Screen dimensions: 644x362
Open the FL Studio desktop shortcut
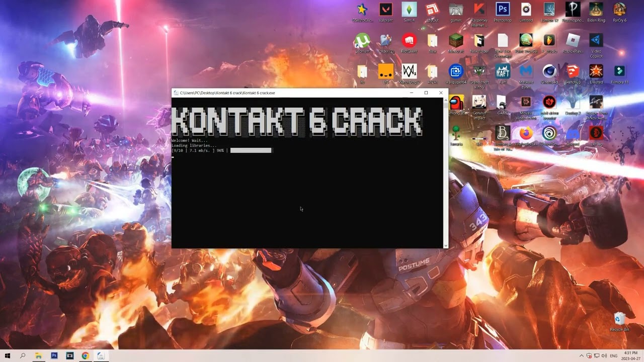[x=549, y=43]
